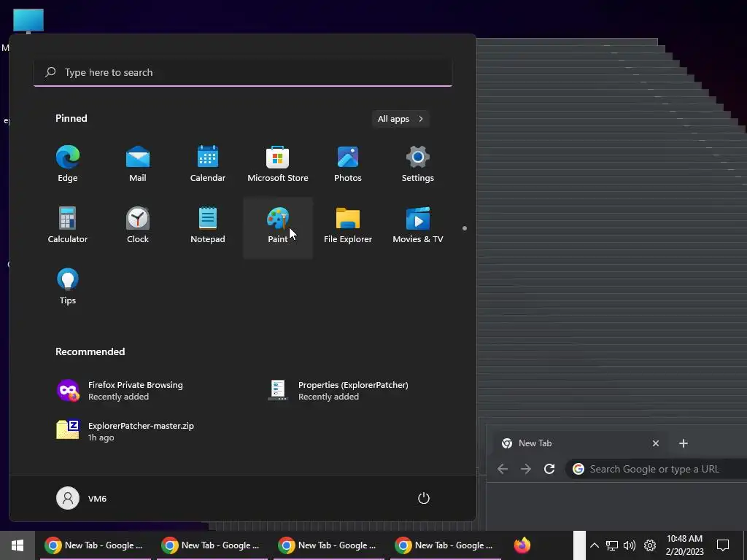The width and height of the screenshot is (747, 560).
Task: Click the power button in Start menu
Action: pyautogui.click(x=424, y=498)
